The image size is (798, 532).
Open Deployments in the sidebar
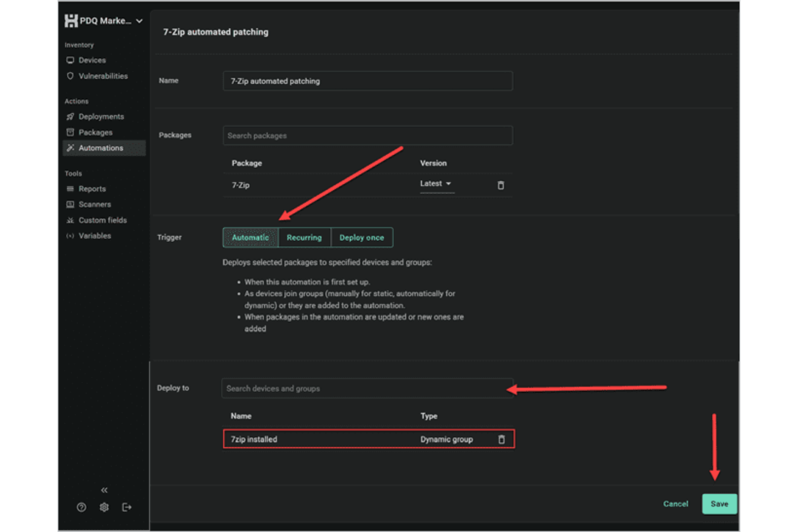[101, 116]
